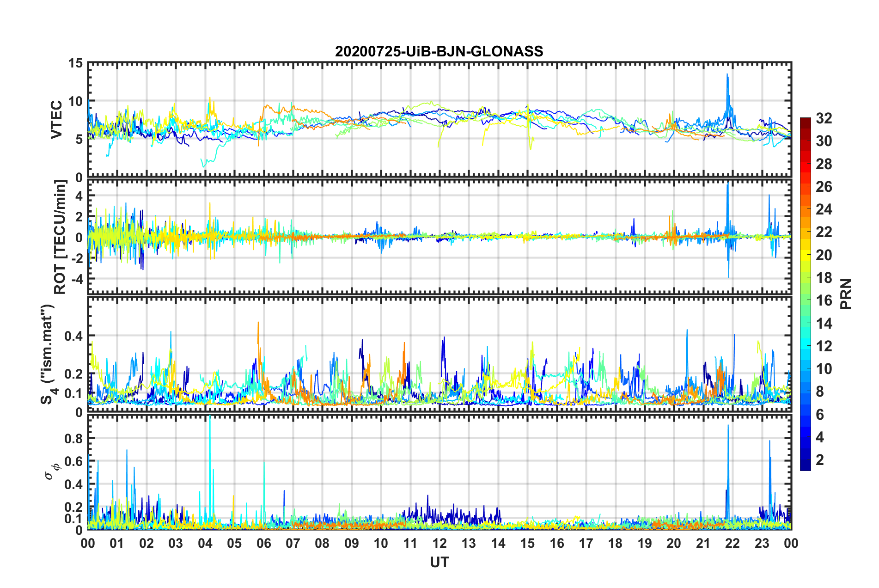Click sigma phi axis tick 0.6

click(73, 461)
